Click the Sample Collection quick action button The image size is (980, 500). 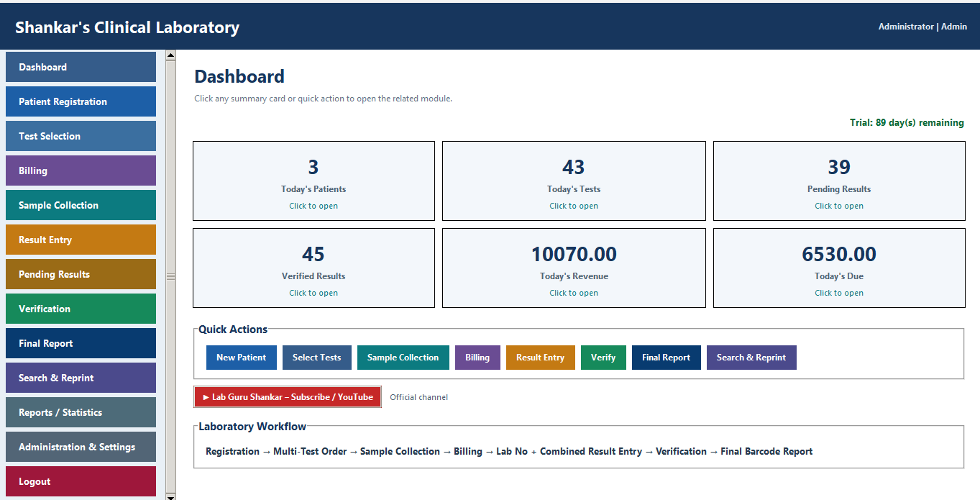pyautogui.click(x=403, y=358)
